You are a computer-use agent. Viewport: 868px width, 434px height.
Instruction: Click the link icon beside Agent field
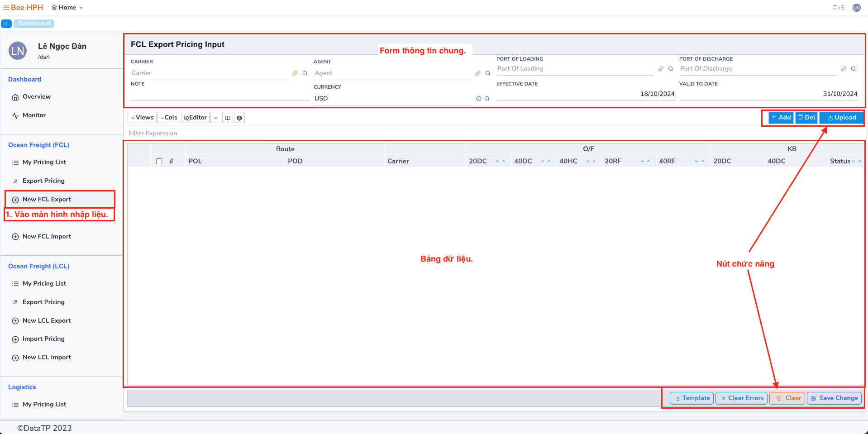[478, 73]
